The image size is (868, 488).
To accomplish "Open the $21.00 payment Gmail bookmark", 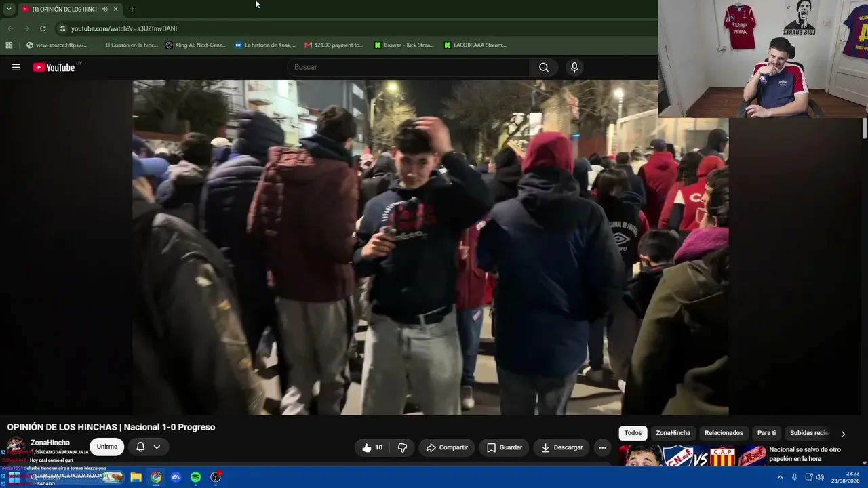I will click(334, 45).
